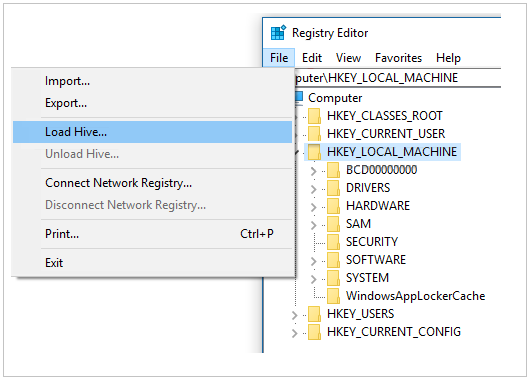Click the Registry Editor app icon
532x384 pixels.
coord(278,33)
